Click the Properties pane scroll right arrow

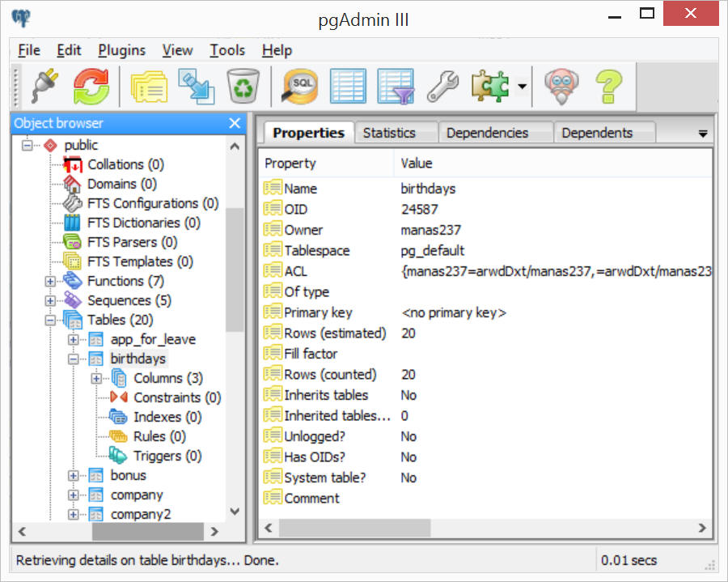[702, 528]
